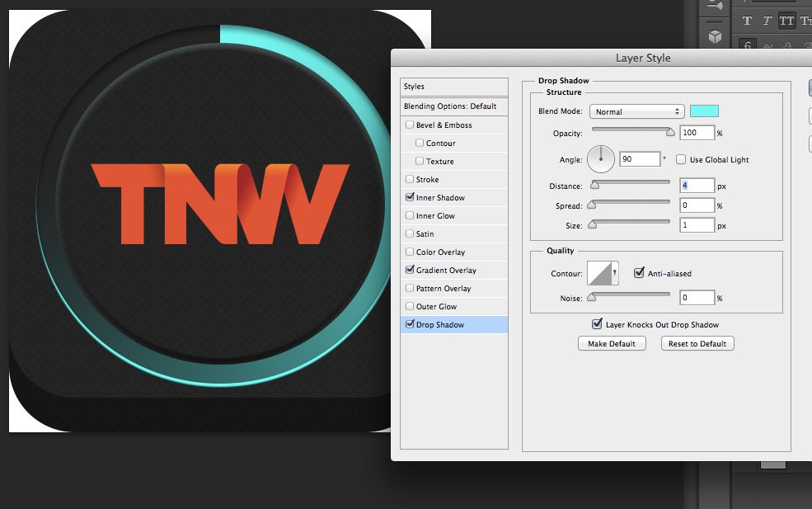The height and width of the screenshot is (509, 812).
Task: Uncheck the Drop Shadow checkbox
Action: point(410,324)
